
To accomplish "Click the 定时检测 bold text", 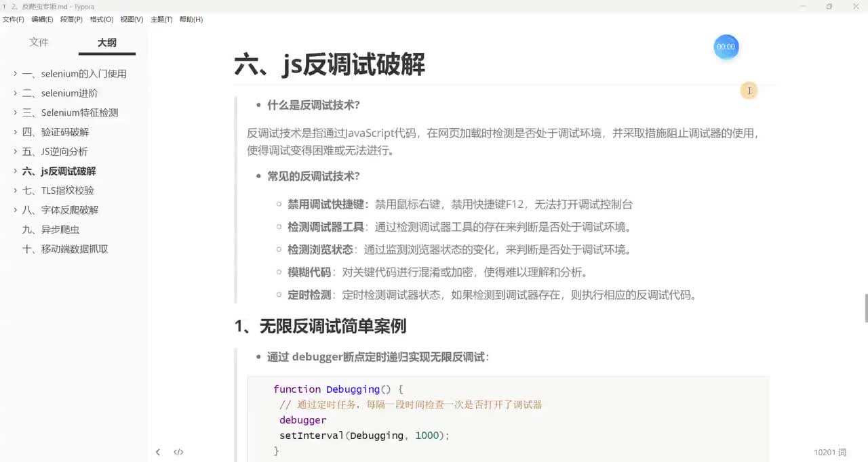I will coord(309,295).
